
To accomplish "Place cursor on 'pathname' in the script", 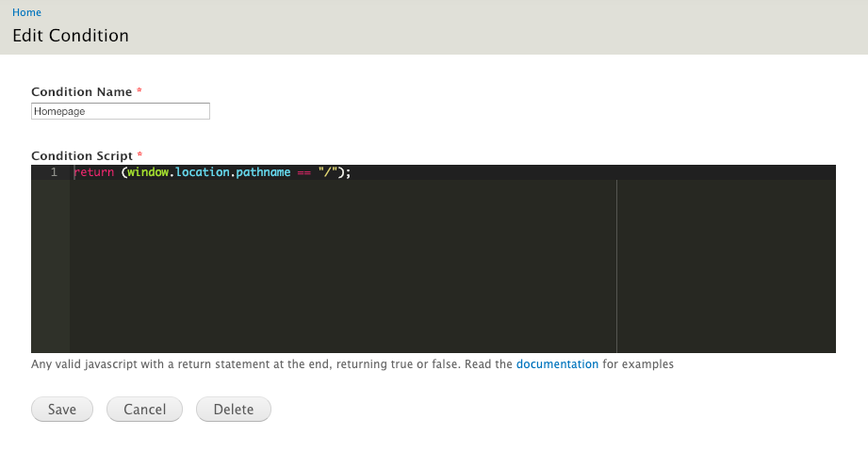I will (263, 172).
